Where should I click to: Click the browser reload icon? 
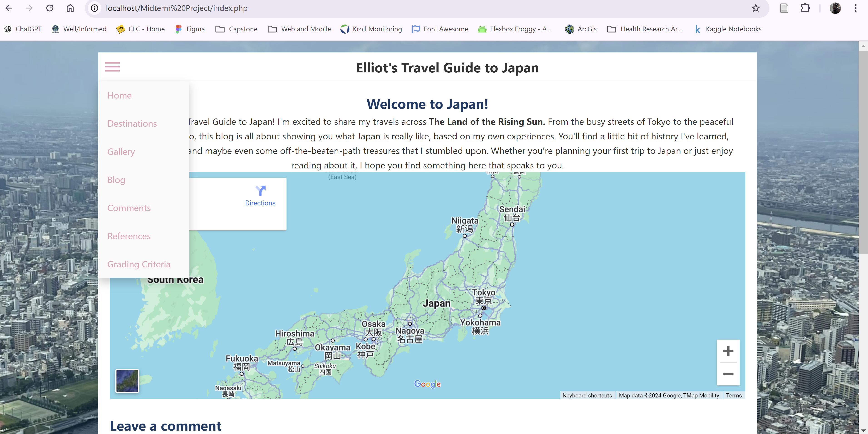(49, 8)
